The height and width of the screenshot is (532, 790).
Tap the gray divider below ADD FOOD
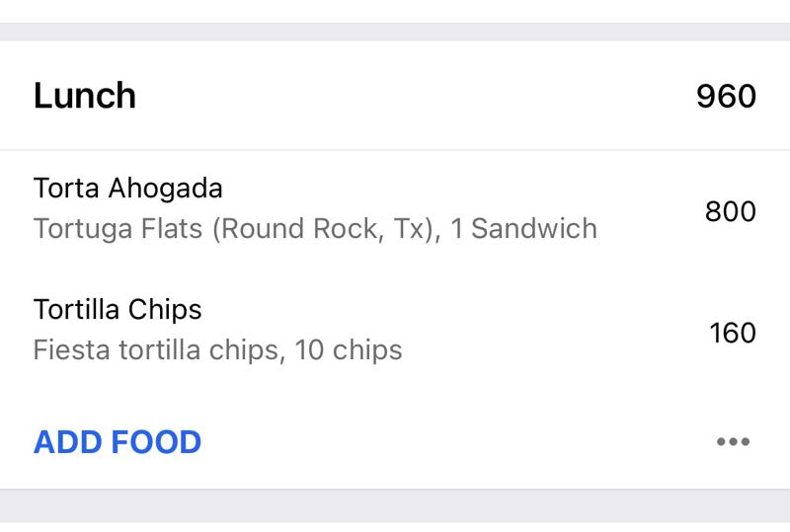[395, 506]
